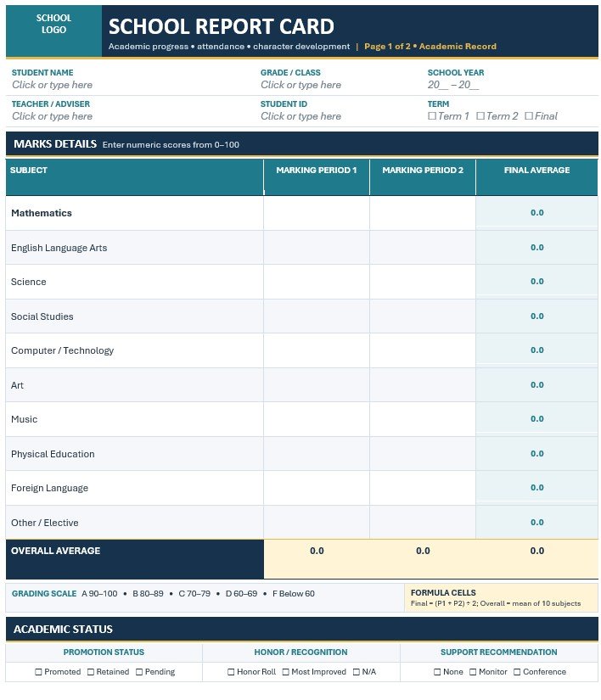Image resolution: width=601 pixels, height=700 pixels.
Task: Tick the Final term checkbox
Action: [x=529, y=116]
